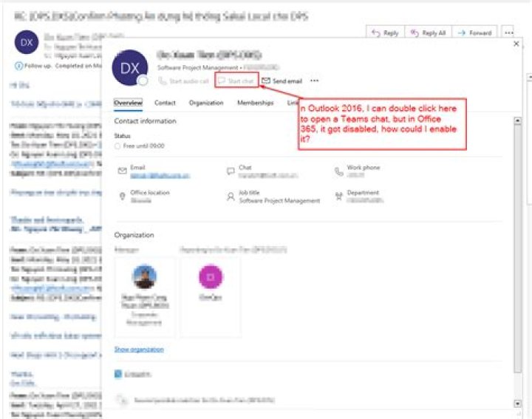532x419 pixels.
Task: Select the Overview tab
Action: [x=128, y=103]
